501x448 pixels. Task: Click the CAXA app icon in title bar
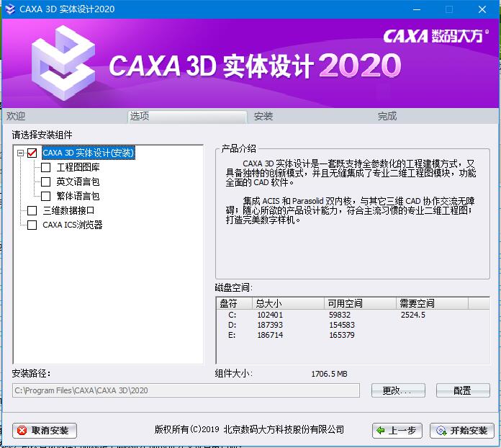10,9
